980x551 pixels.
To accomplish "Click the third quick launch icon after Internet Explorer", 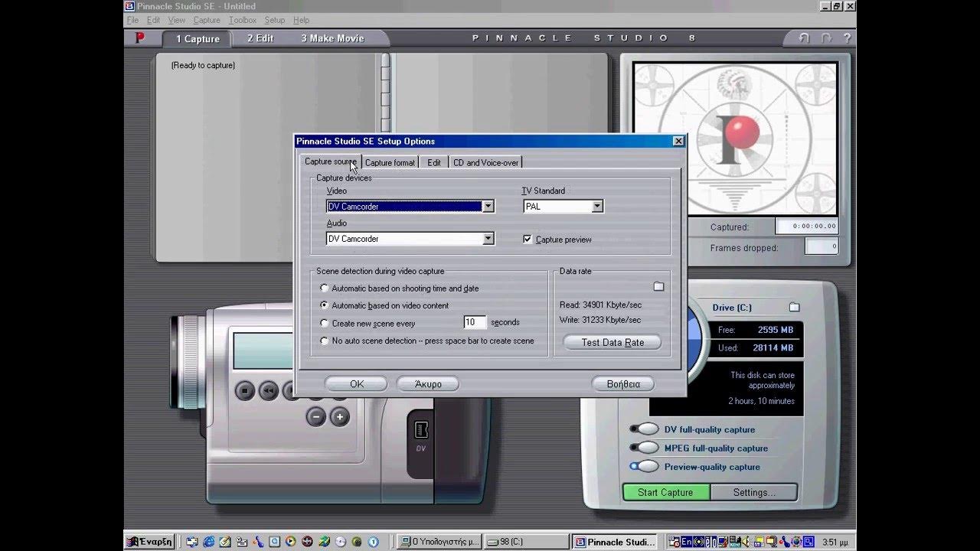I will (x=259, y=542).
